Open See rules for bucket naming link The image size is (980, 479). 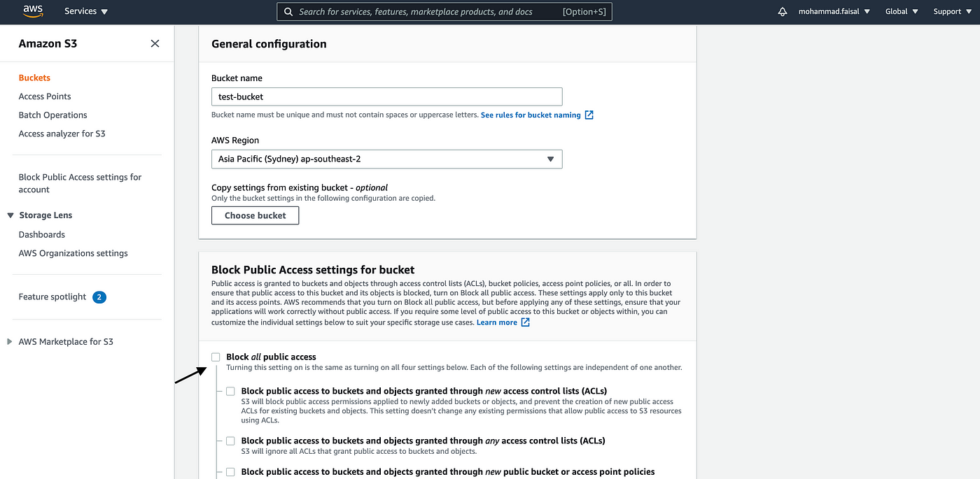(531, 115)
